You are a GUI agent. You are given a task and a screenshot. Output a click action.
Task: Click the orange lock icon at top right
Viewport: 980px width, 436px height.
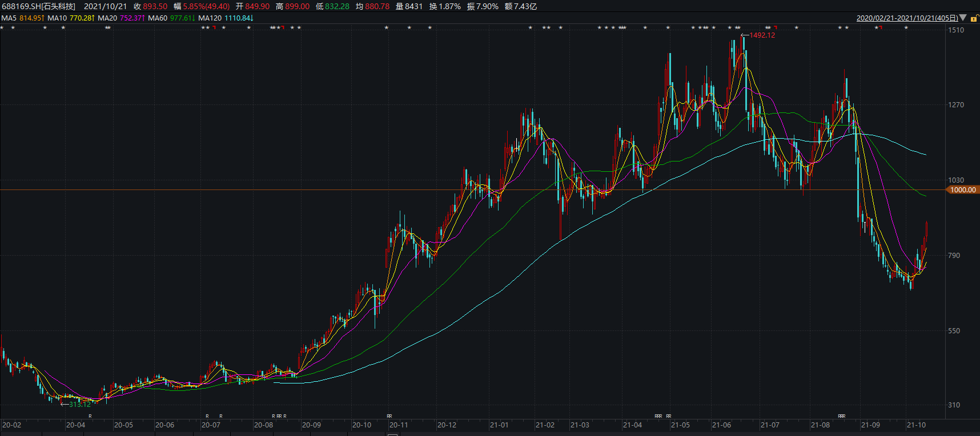coord(974,19)
